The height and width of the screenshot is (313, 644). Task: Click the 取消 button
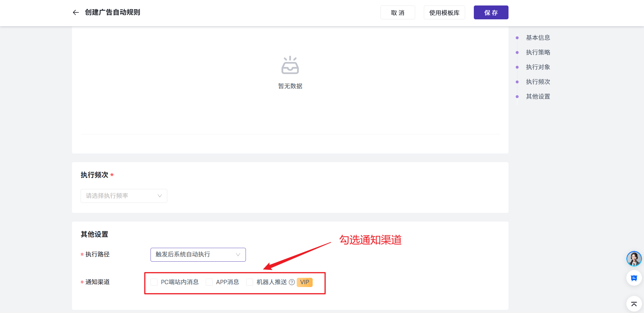tap(398, 13)
